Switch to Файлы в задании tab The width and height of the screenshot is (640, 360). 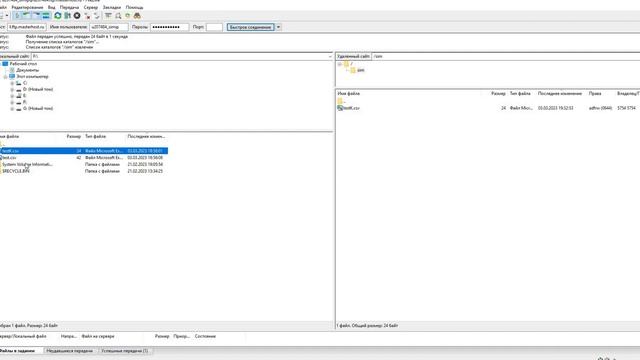(x=19, y=351)
